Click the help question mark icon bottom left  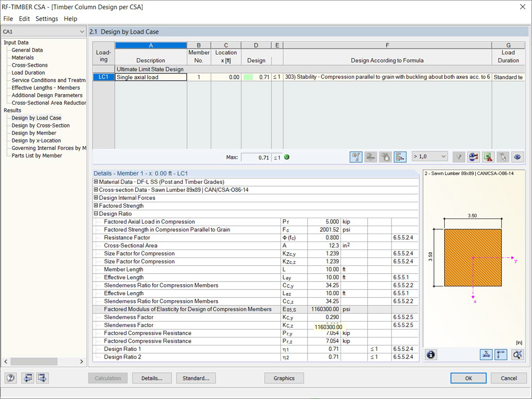point(10,378)
